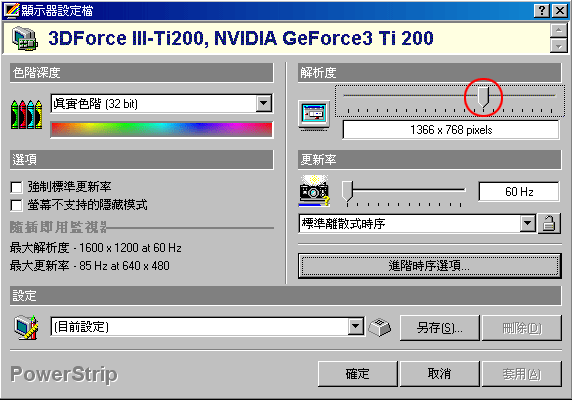Cancel with the 取消 button

440,374
